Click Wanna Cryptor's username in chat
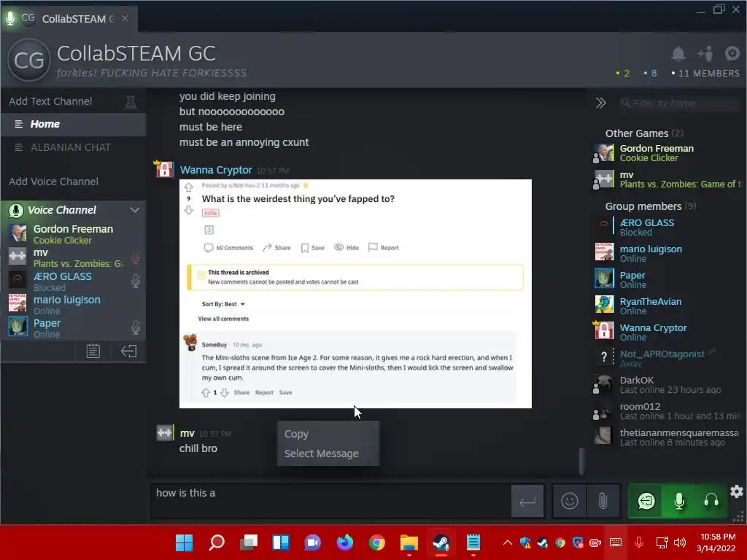The width and height of the screenshot is (747, 560). pyautogui.click(x=216, y=170)
